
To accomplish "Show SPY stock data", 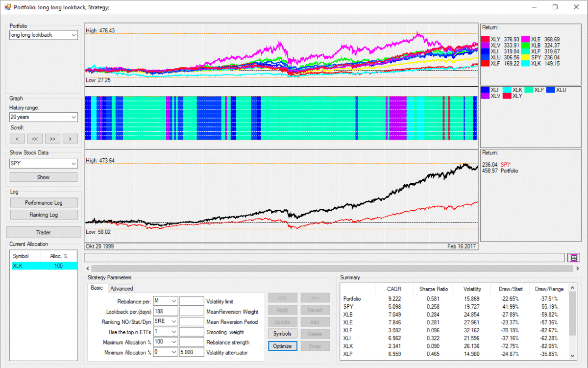I will click(x=43, y=177).
